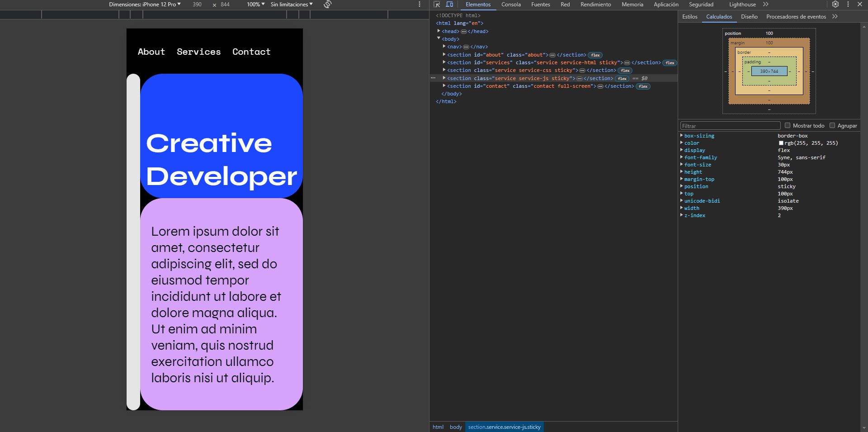Switch to the Consola tab
This screenshot has width=868, height=432.
coord(511,5)
